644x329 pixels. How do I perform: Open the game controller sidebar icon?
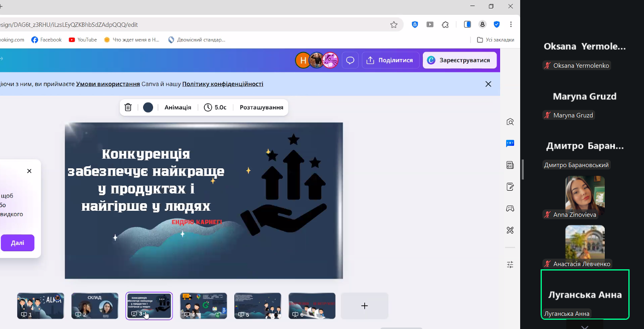pyautogui.click(x=510, y=208)
